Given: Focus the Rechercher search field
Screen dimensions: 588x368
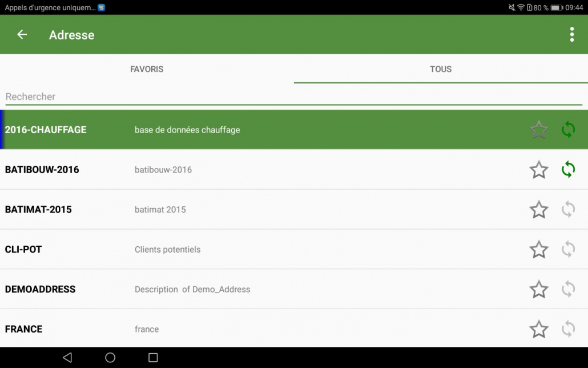Looking at the screenshot, I should click(293, 97).
